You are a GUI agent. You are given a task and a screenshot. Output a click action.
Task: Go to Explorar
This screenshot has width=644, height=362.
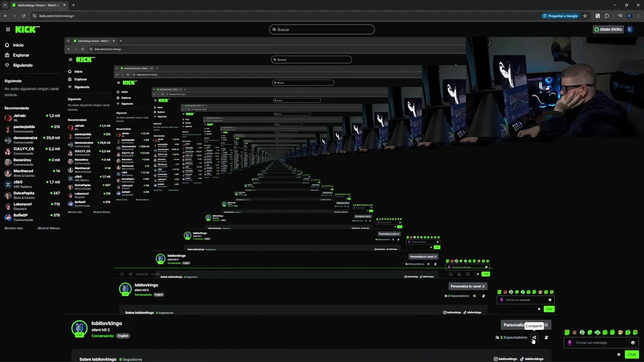point(21,55)
